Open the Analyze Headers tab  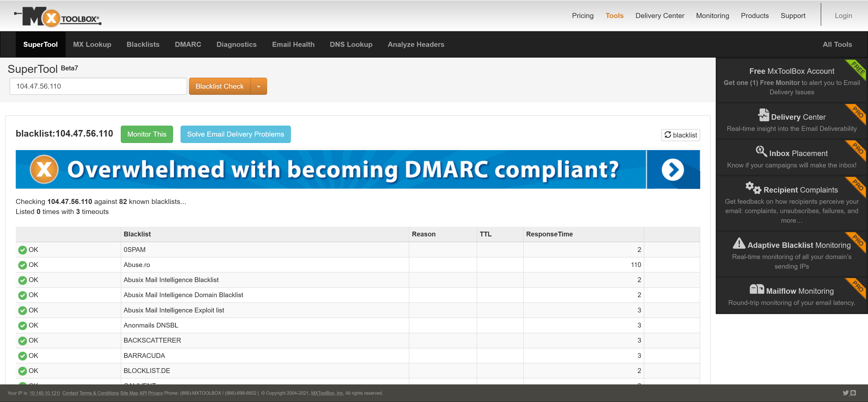(416, 45)
